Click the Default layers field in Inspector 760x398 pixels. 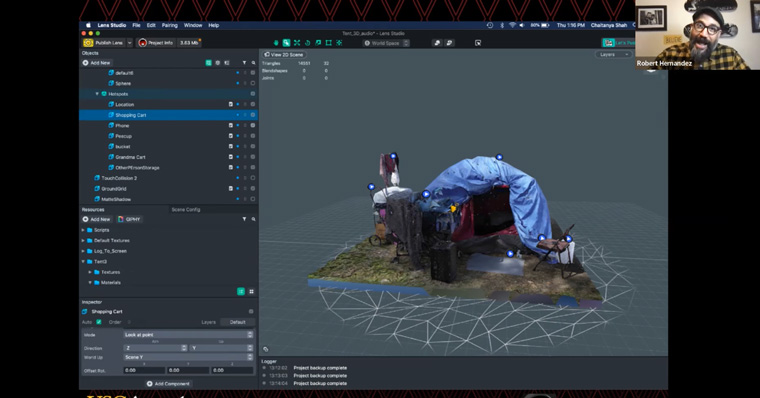tap(238, 322)
